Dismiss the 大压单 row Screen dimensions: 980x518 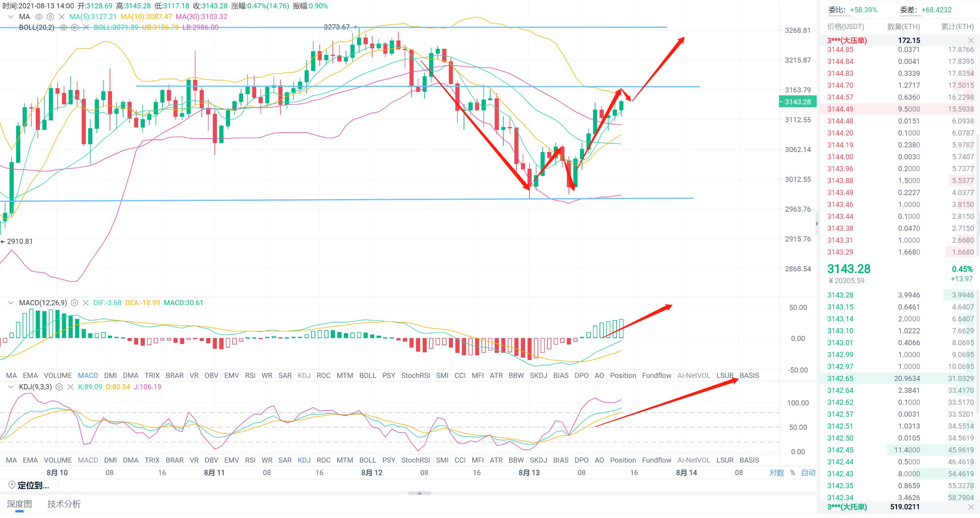tap(971, 41)
